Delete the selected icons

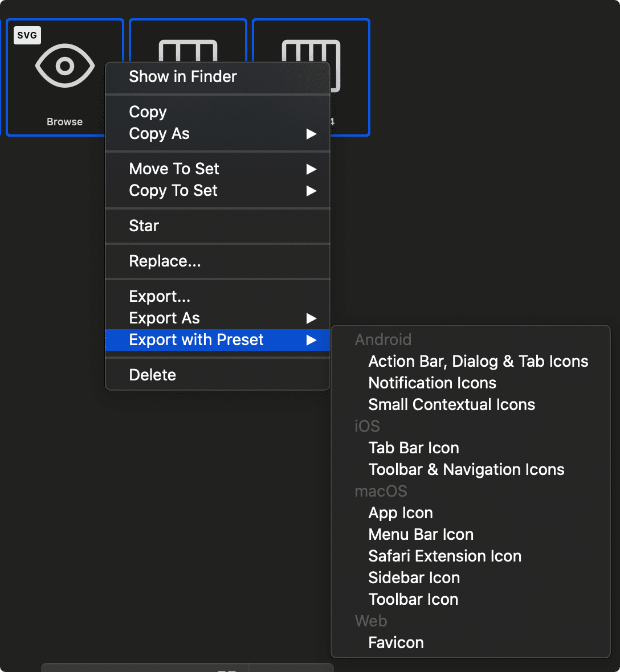(153, 375)
